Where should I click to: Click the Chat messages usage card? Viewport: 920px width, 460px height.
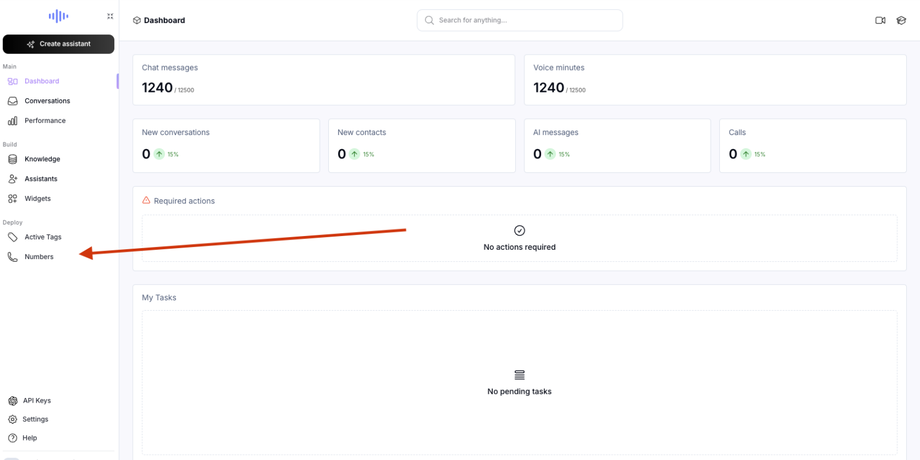(x=324, y=80)
